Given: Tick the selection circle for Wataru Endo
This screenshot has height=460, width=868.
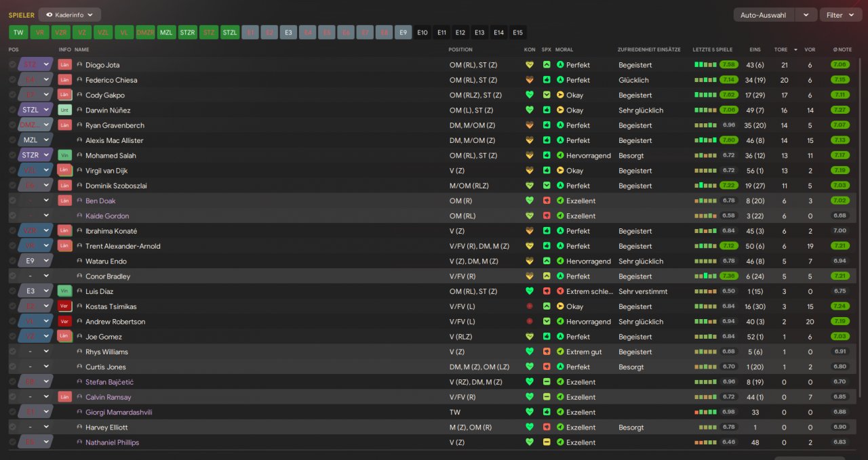Looking at the screenshot, I should tap(12, 262).
